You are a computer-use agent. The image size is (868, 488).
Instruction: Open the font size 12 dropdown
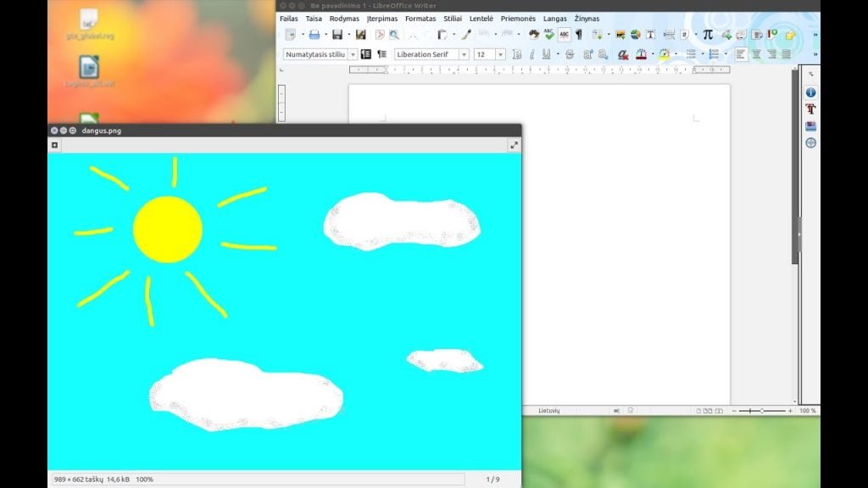click(x=500, y=54)
